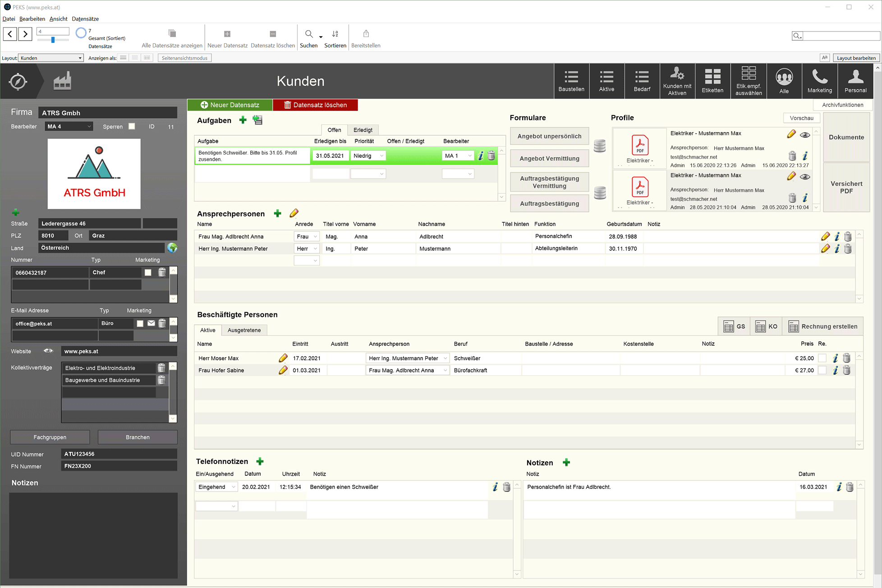882x588 pixels.
Task: Click the compass navigation icon
Action: (x=18, y=82)
